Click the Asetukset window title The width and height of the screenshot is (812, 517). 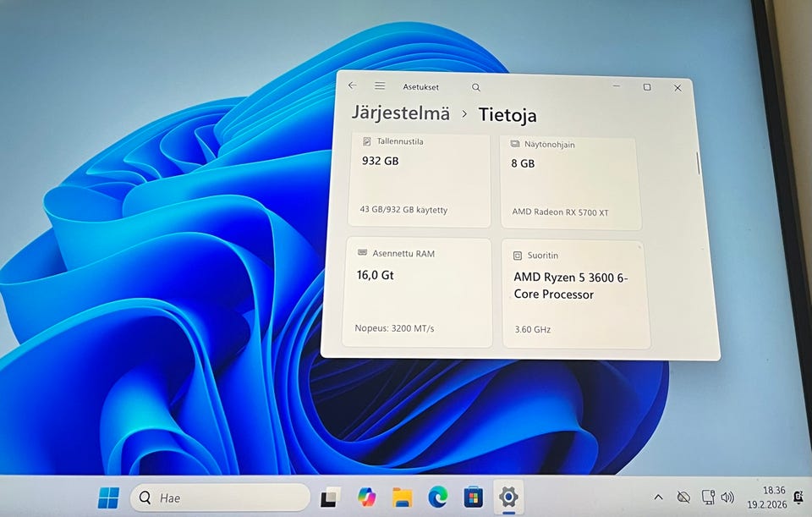pos(421,87)
